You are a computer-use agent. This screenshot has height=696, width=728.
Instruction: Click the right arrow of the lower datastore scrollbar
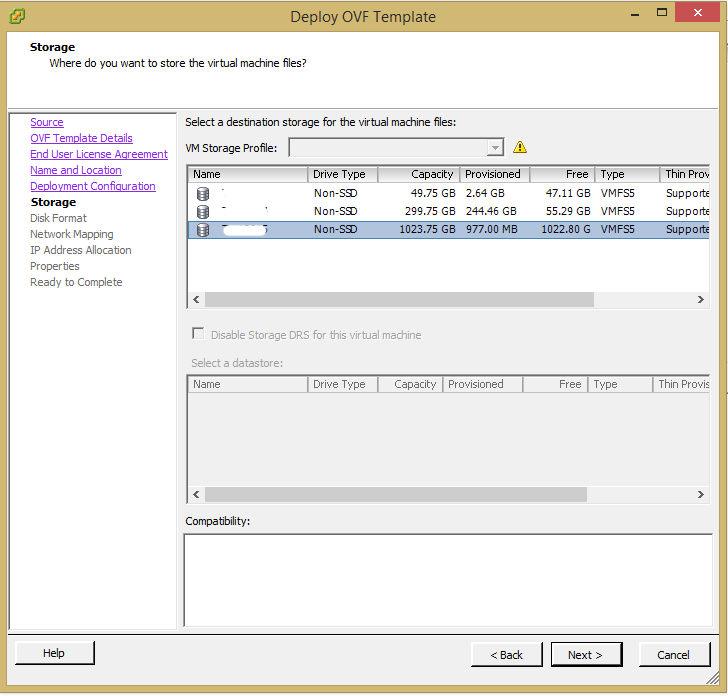[x=701, y=494]
